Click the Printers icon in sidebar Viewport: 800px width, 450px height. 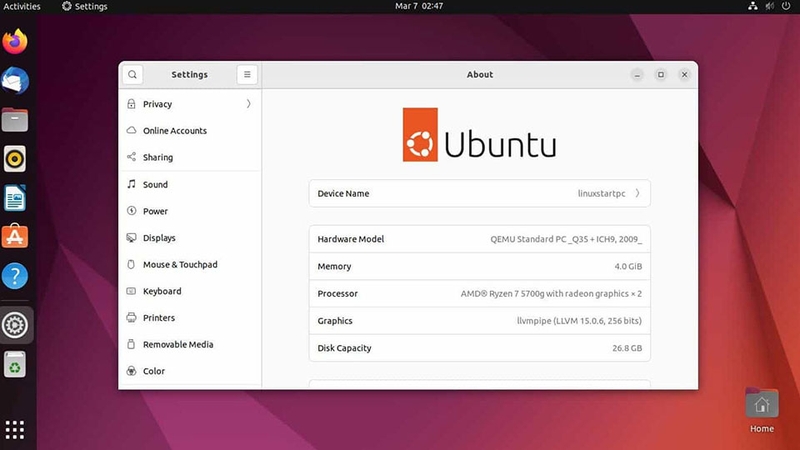131,317
